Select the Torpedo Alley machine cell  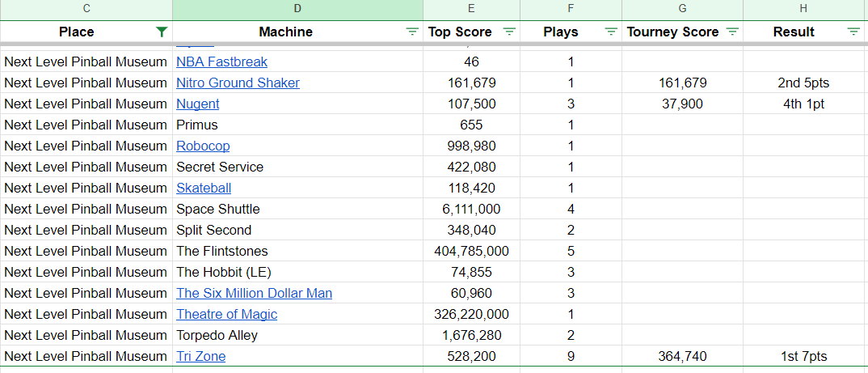(x=298, y=336)
